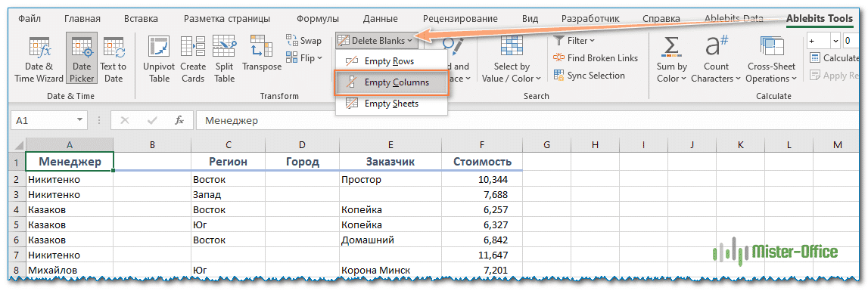Click the Insert Function fx icon
The image size is (868, 294).
click(179, 120)
